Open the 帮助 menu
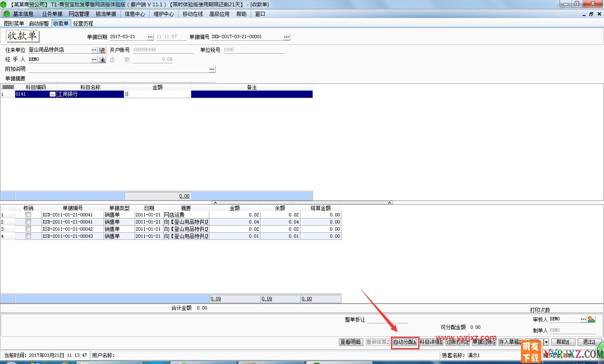The width and height of the screenshot is (604, 364). (241, 14)
